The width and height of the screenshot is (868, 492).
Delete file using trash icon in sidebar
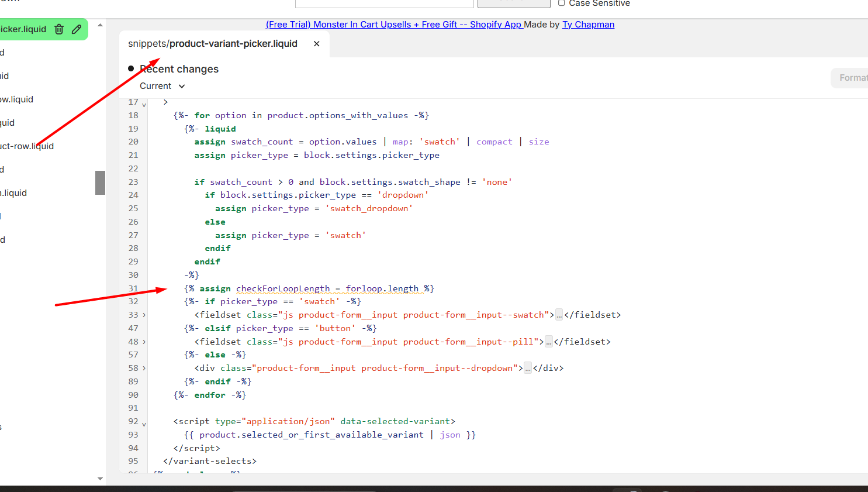(59, 29)
